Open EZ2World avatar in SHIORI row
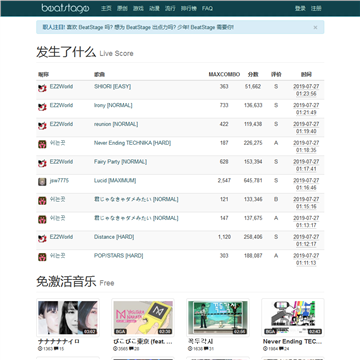The width and height of the screenshot is (360, 360). tap(42, 88)
